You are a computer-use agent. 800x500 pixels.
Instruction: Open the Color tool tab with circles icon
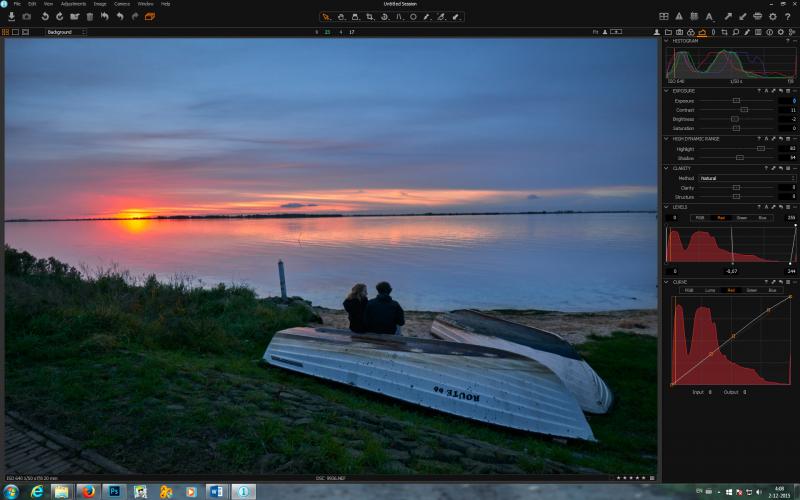691,32
